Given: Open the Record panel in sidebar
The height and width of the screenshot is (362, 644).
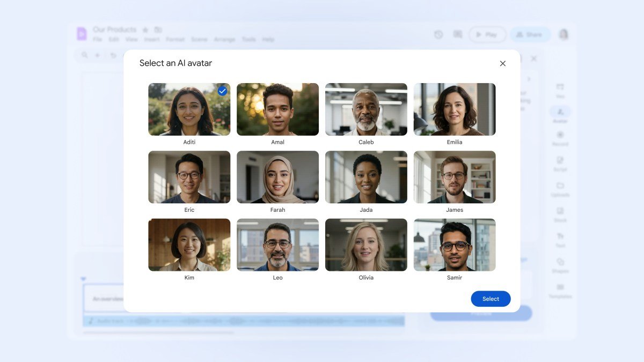Looking at the screenshot, I should point(560,138).
